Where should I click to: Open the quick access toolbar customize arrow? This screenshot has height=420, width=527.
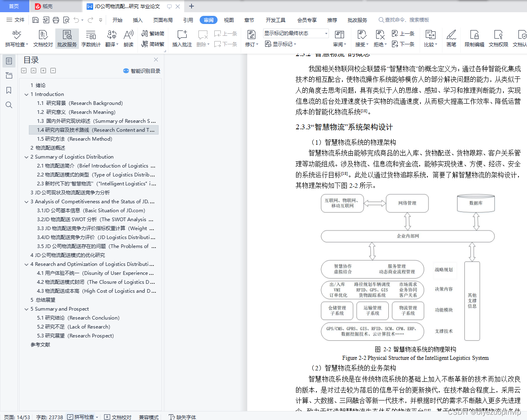(x=100, y=20)
